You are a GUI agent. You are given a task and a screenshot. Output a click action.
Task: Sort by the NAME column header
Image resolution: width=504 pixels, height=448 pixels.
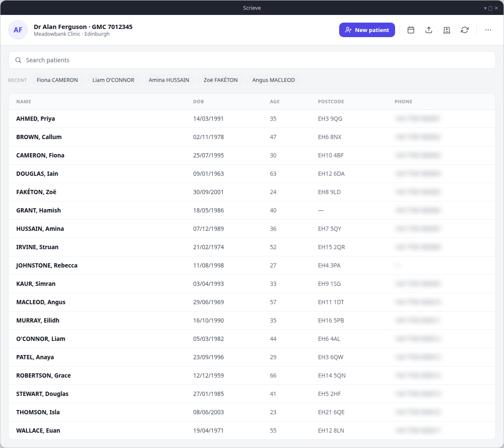tap(24, 102)
